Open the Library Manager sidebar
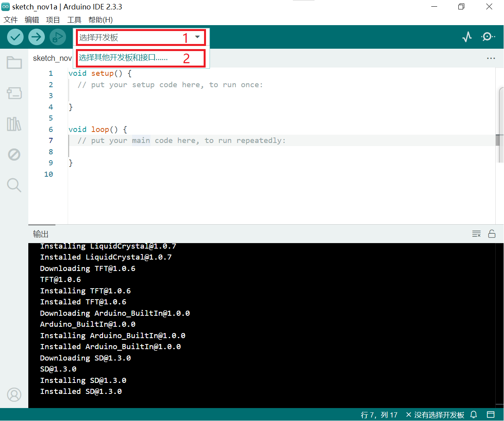Screen dimensions: 504x421 (x=14, y=124)
